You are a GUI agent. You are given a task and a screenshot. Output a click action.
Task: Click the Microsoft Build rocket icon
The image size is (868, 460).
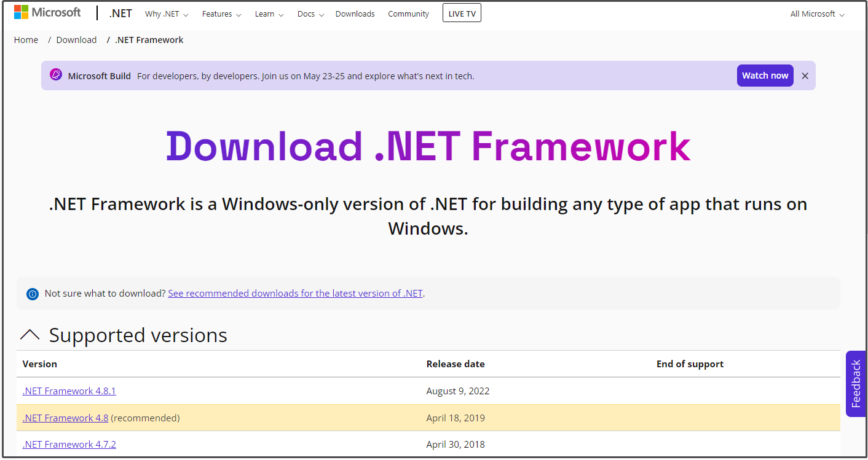click(x=56, y=75)
